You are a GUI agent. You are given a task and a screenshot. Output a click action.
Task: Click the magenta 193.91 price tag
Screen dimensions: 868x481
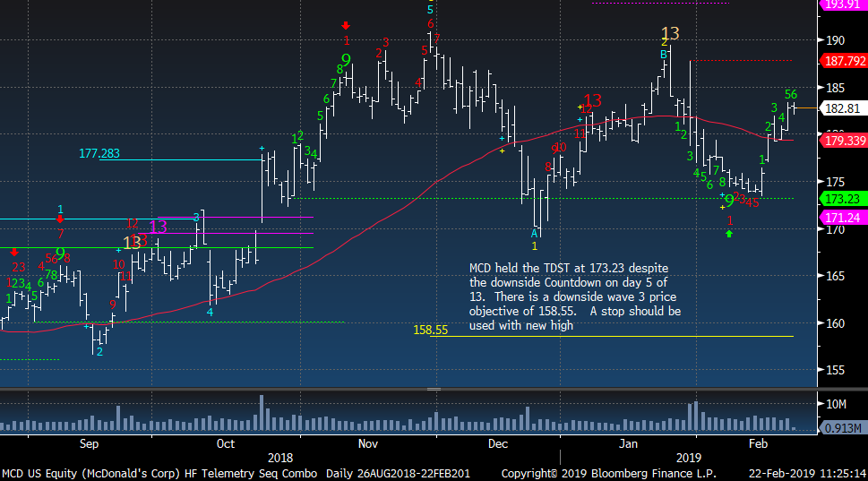[x=842, y=4]
